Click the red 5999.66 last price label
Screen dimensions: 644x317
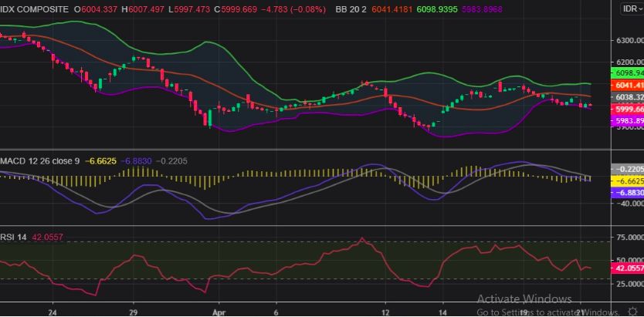click(x=628, y=109)
